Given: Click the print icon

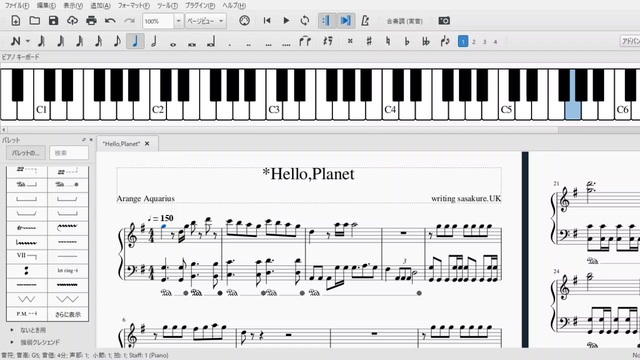Looking at the screenshot, I should (91, 20).
